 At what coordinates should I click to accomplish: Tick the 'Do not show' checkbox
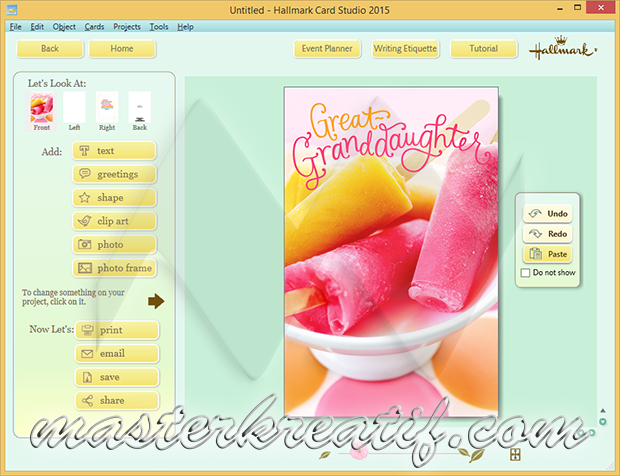coord(525,273)
